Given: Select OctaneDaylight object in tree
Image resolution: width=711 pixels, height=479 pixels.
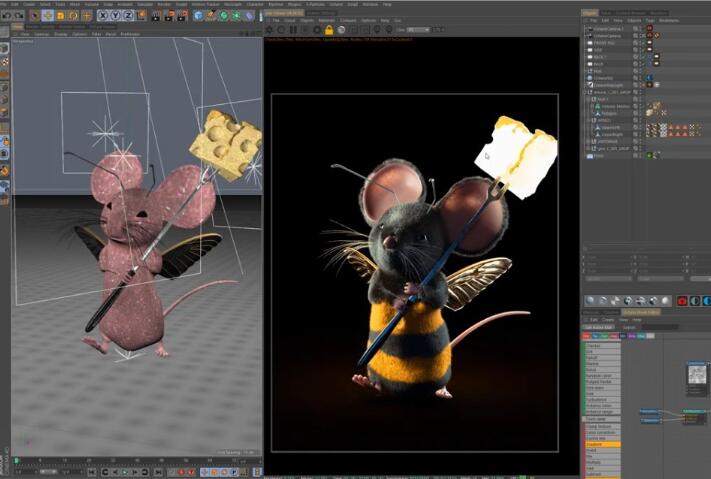Looking at the screenshot, I should pyautogui.click(x=608, y=85).
